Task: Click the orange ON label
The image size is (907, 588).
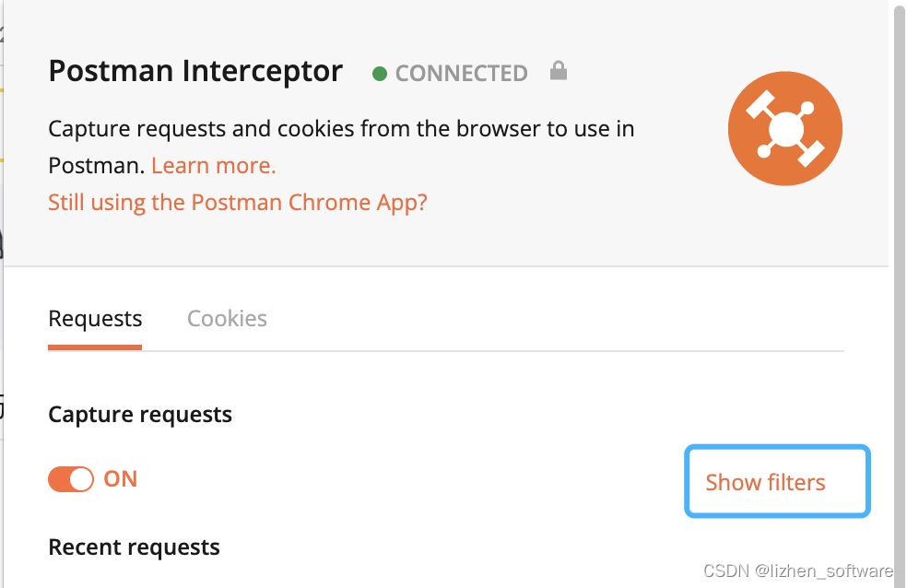Action: [x=121, y=479]
